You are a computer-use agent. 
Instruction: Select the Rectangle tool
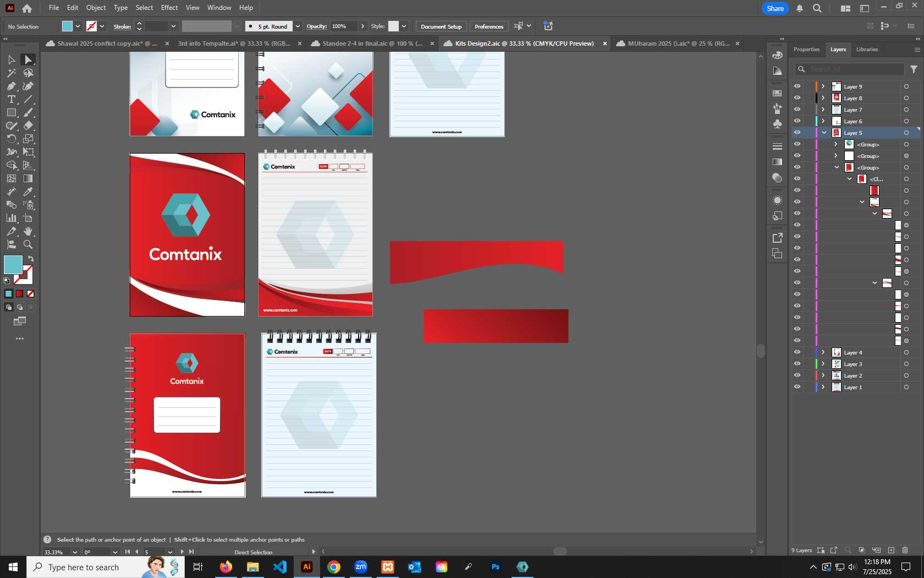pos(11,112)
